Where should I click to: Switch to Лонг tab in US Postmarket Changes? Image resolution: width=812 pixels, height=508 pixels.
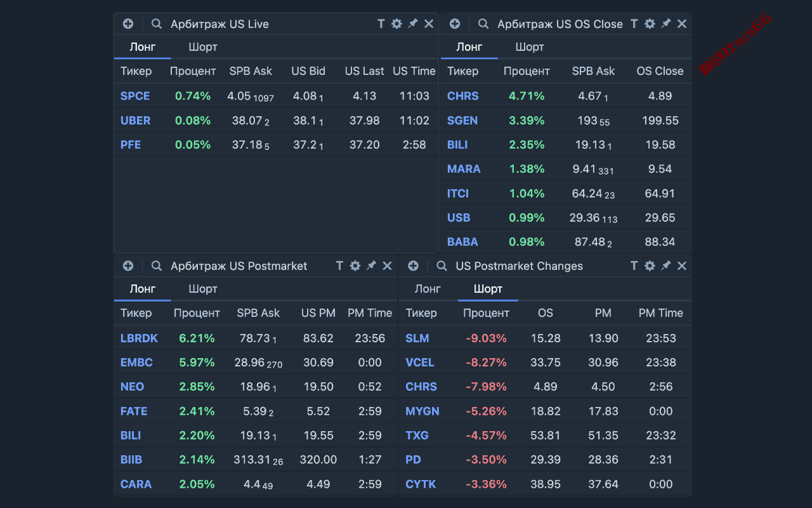coord(428,289)
